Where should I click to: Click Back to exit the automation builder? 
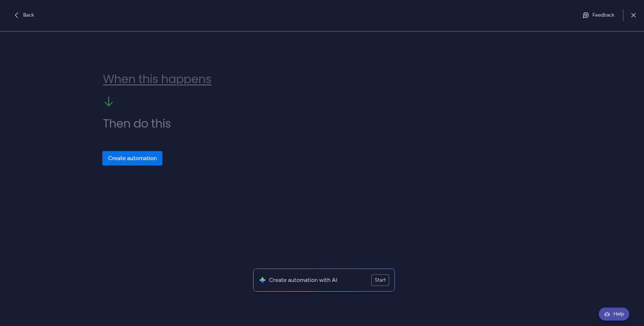click(x=24, y=15)
